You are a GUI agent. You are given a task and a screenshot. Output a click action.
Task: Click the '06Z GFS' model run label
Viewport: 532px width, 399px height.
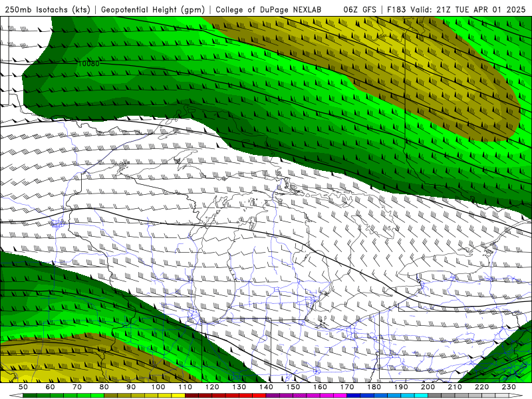pos(360,9)
